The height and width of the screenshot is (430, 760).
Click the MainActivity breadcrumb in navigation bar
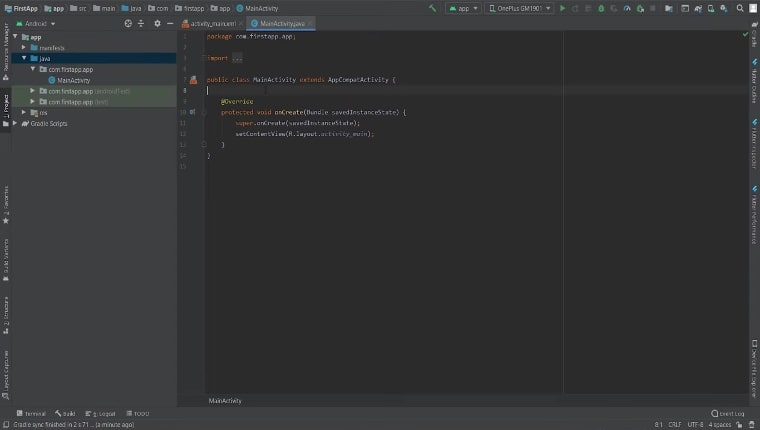click(257, 8)
